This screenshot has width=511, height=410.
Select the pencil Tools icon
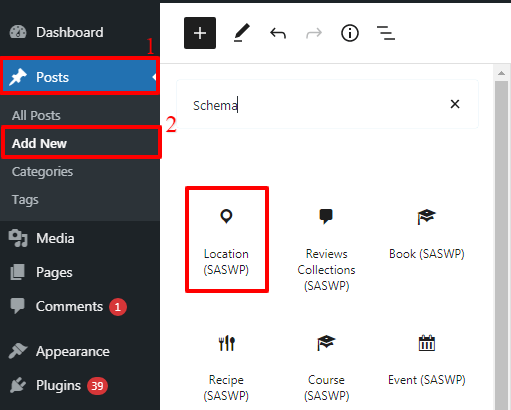[242, 33]
